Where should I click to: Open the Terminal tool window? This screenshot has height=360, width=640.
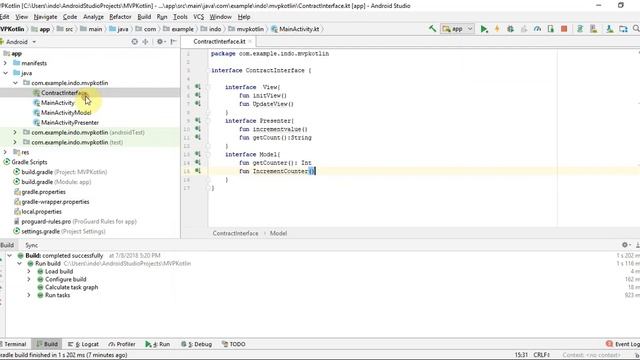(13, 344)
